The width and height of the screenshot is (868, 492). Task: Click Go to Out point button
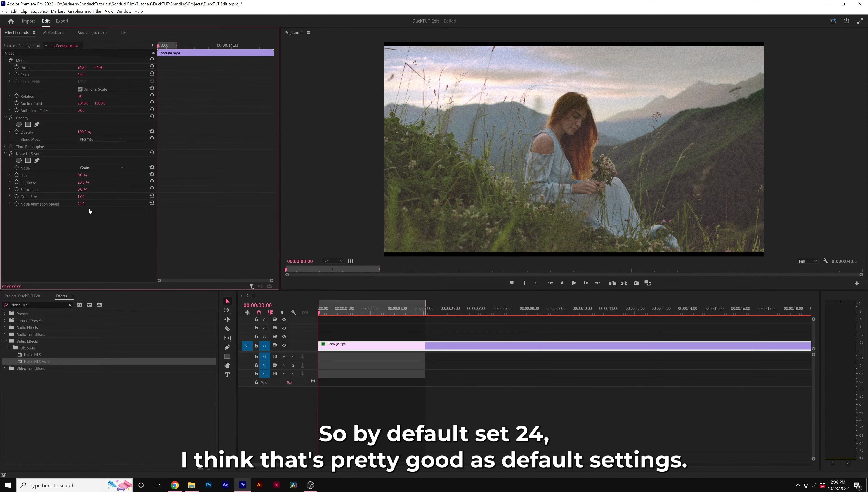pyautogui.click(x=597, y=283)
